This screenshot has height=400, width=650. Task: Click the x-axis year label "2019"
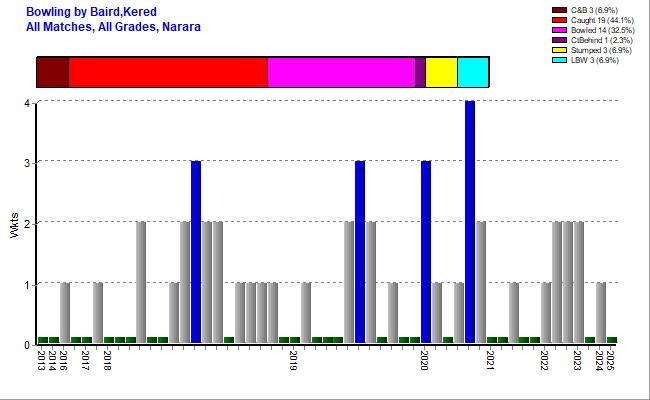point(293,360)
